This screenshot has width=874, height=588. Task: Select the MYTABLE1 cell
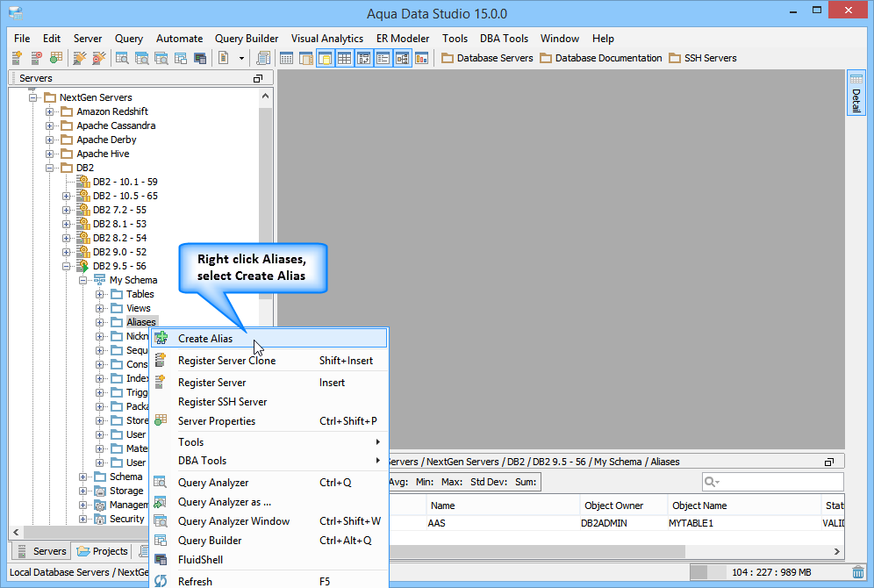tap(744, 523)
